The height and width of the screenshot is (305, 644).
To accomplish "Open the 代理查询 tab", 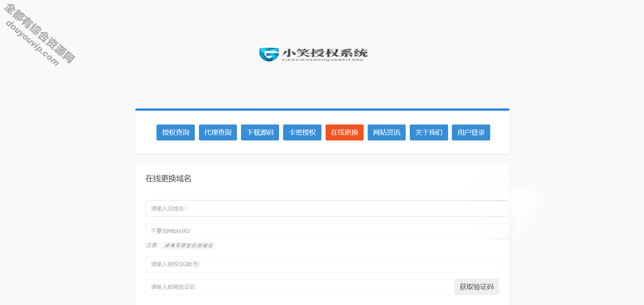I will tap(218, 132).
